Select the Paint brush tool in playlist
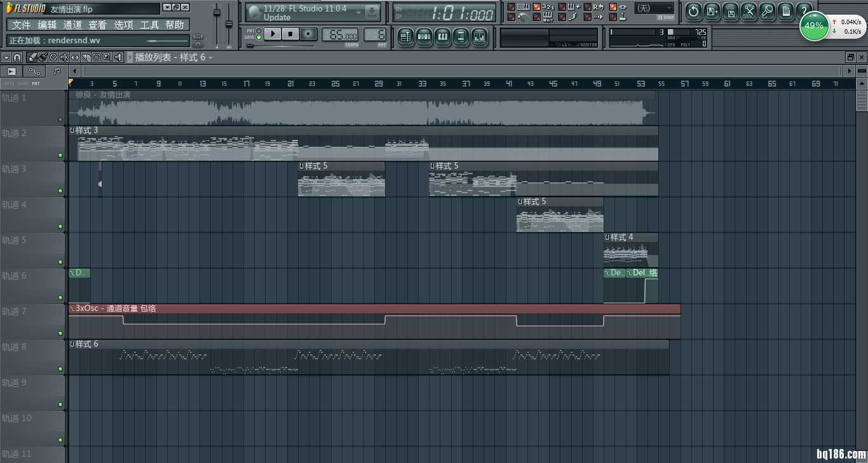 [42, 57]
